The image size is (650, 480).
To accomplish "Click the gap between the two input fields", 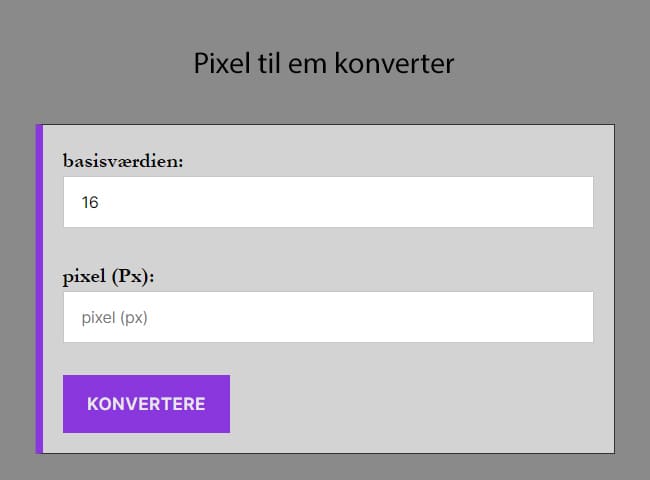I will (328, 250).
